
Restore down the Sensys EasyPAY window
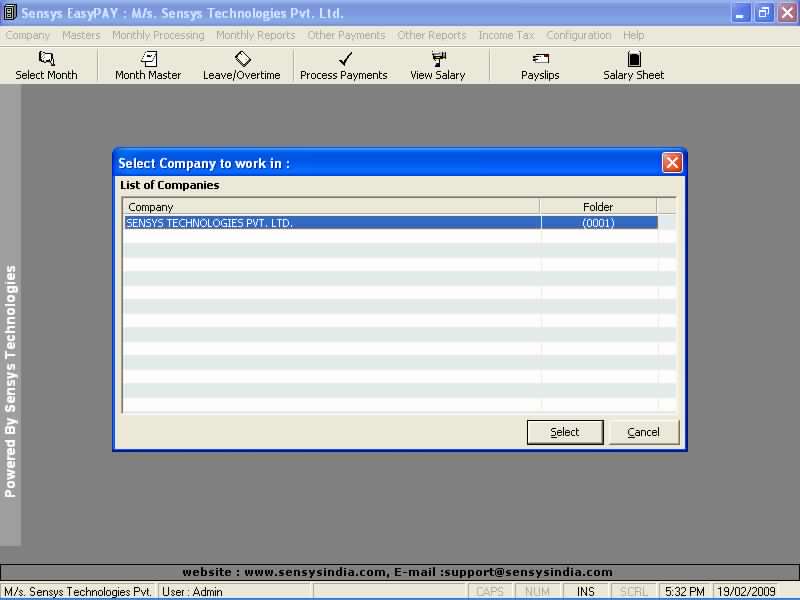click(x=764, y=13)
